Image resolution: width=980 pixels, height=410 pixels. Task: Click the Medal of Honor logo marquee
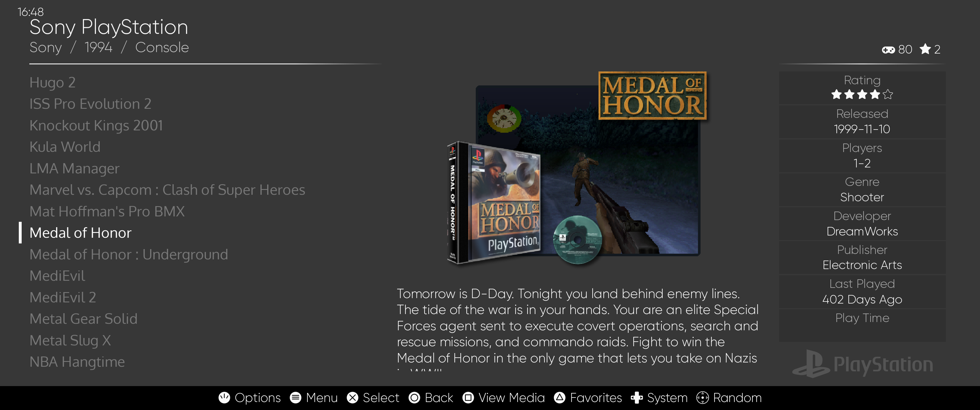click(653, 96)
